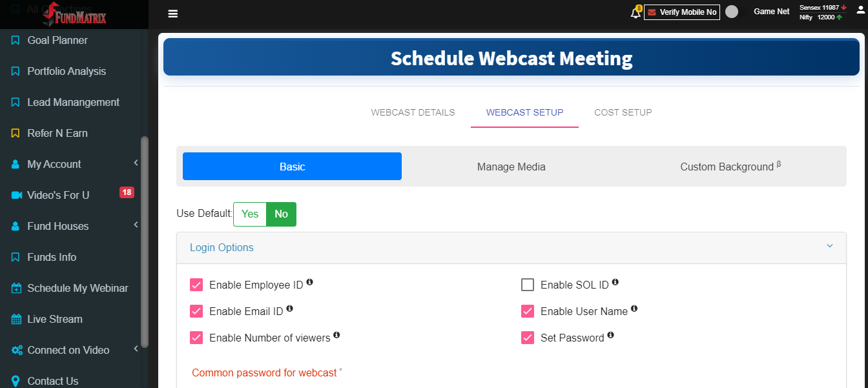The width and height of the screenshot is (868, 388).
Task: Click the user profile icon at top right
Action: 860,12
